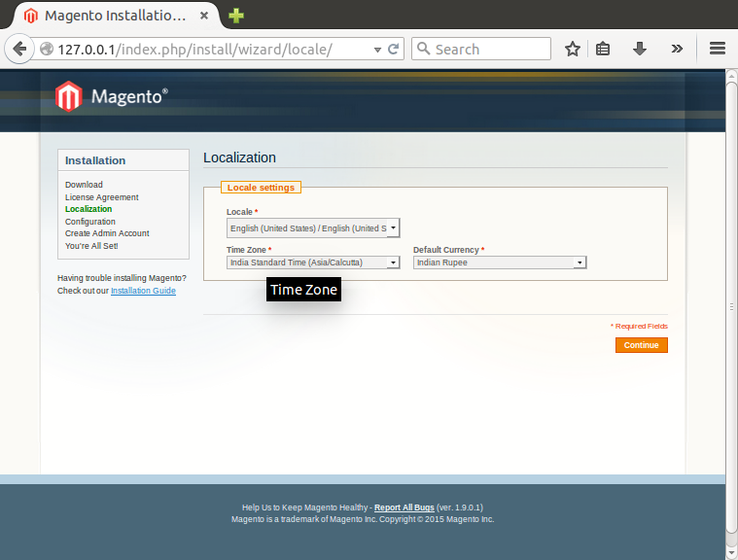Screen dimensions: 738x560
Task: Click Create Admin Account step
Action: click(x=107, y=233)
